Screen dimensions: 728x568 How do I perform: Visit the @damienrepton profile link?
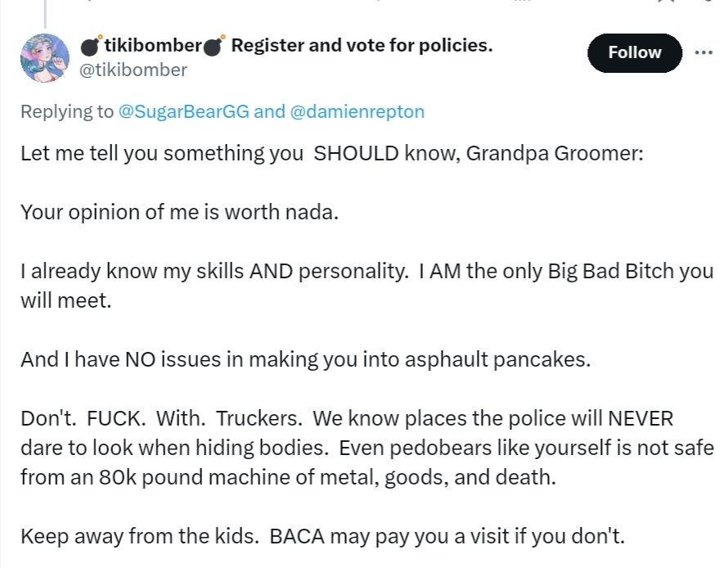357,111
